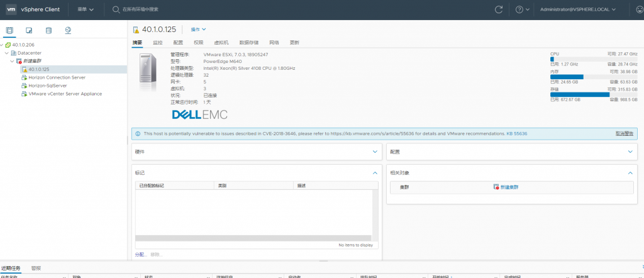The width and height of the screenshot is (644, 278).
Task: Open the VMs and Templates view icon
Action: tap(29, 30)
